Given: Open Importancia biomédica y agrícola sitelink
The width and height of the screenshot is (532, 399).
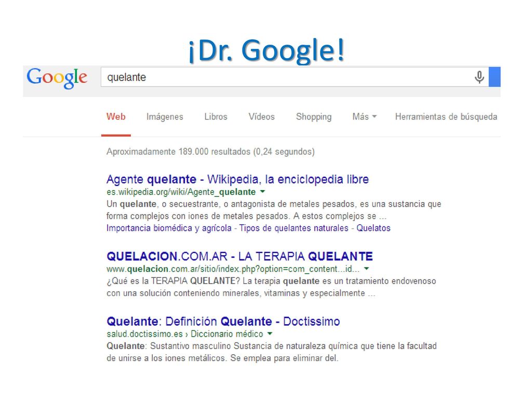Looking at the screenshot, I should coord(169,228).
